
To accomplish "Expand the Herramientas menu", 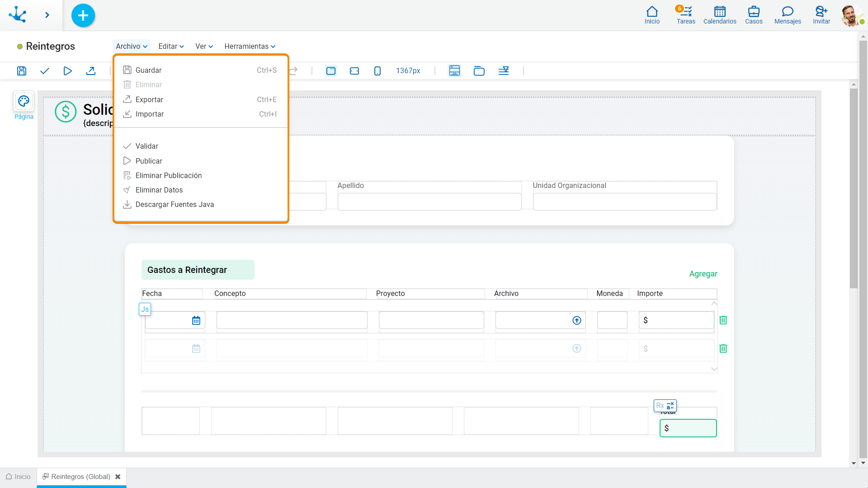I will (x=250, y=46).
